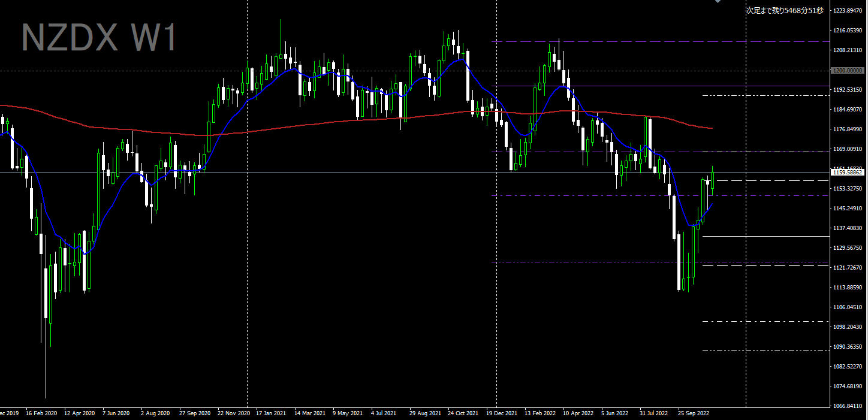Click price scale value 1098.20430
The height and width of the screenshot is (420, 868).
[x=848, y=327]
